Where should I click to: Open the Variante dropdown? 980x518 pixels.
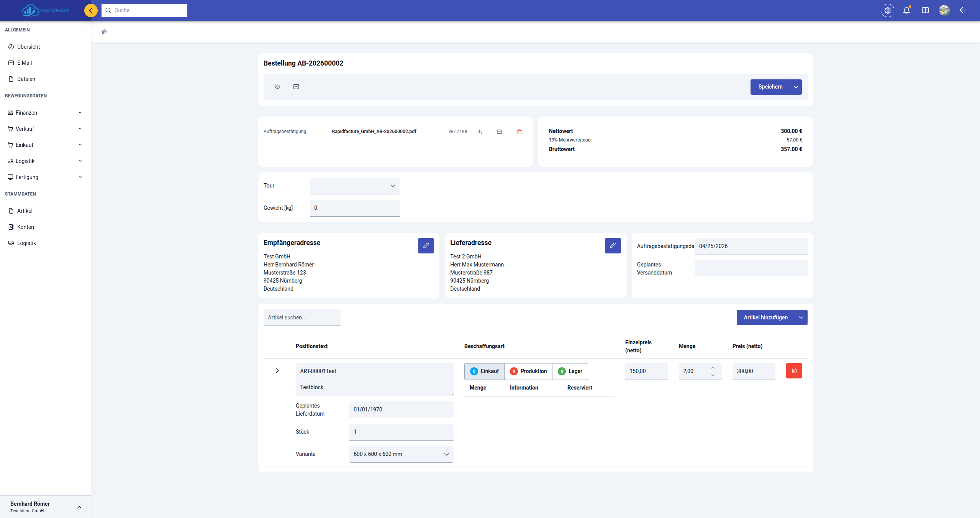click(402, 454)
